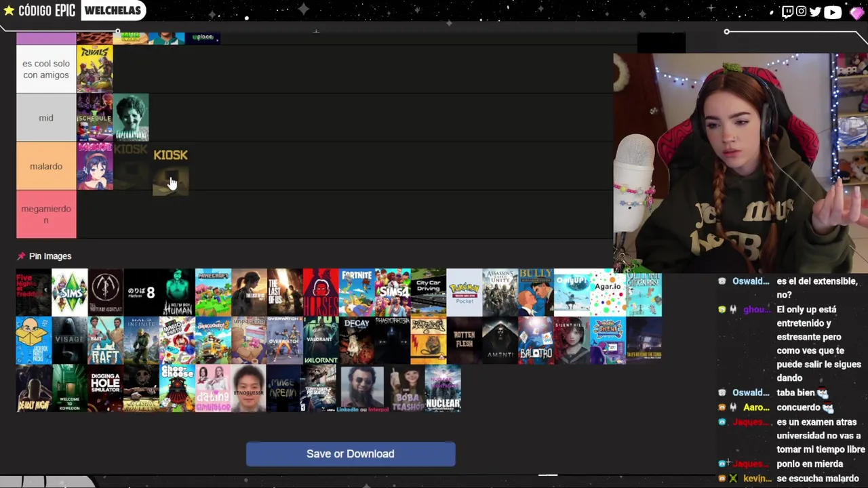The image size is (868, 488).
Task: Select the Buckshot Roulette thumbnail
Action: pyautogui.click(x=141, y=389)
